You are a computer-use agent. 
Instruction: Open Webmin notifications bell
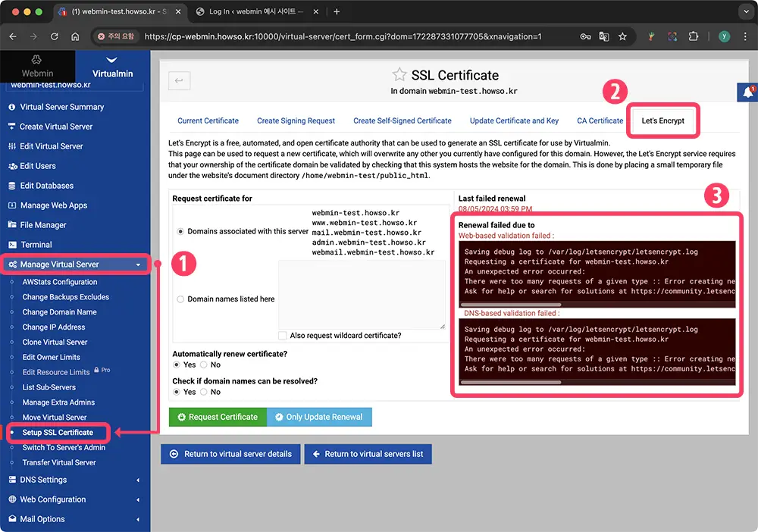click(747, 92)
